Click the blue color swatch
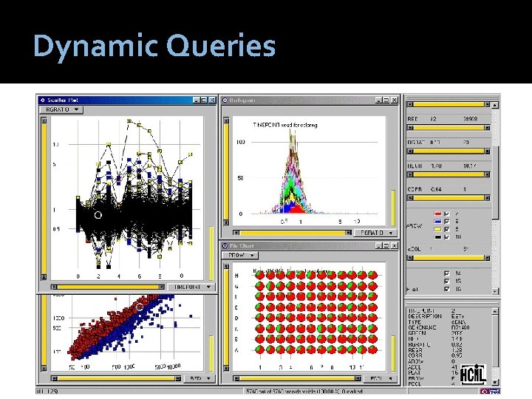Viewport: 532px width, 399px height. pyautogui.click(x=437, y=222)
